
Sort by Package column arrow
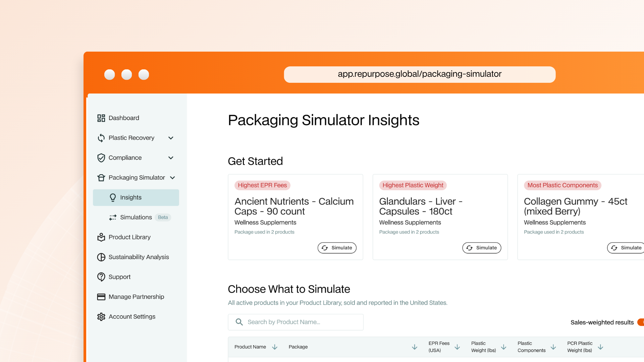tap(415, 347)
